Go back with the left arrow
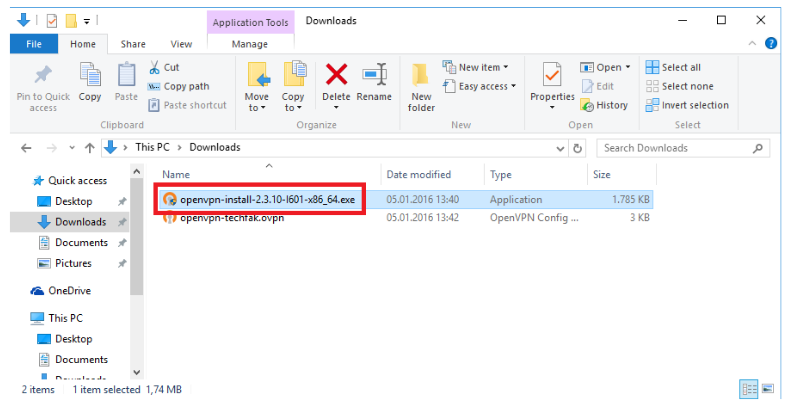 pyautogui.click(x=26, y=148)
